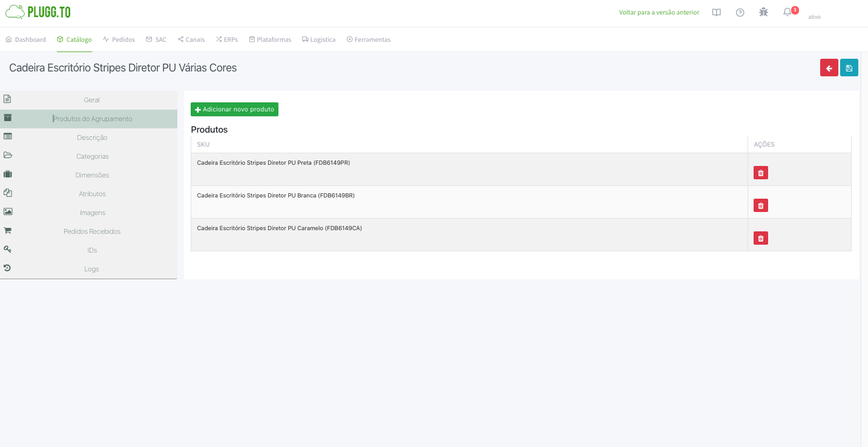This screenshot has width=868, height=447.
Task: Delete the FDB6149BR product with the trash icon
Action: tap(760, 205)
